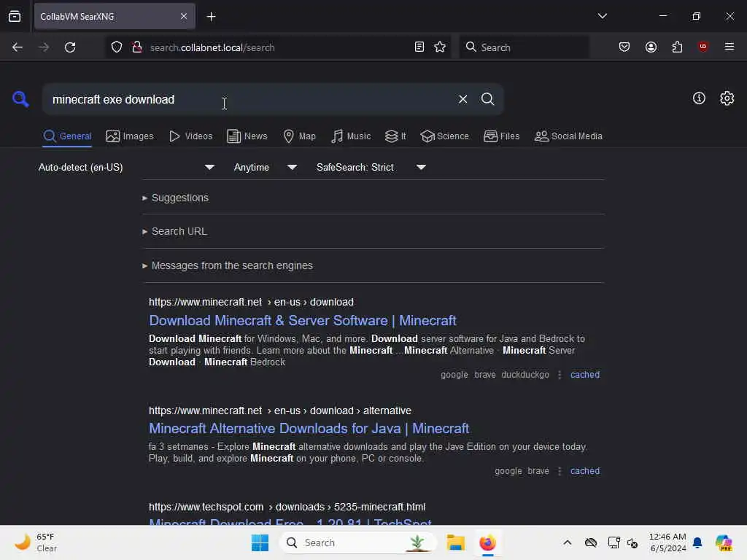Viewport: 747px width, 560px height.
Task: Open a new tab with plus button
Action: (211, 16)
